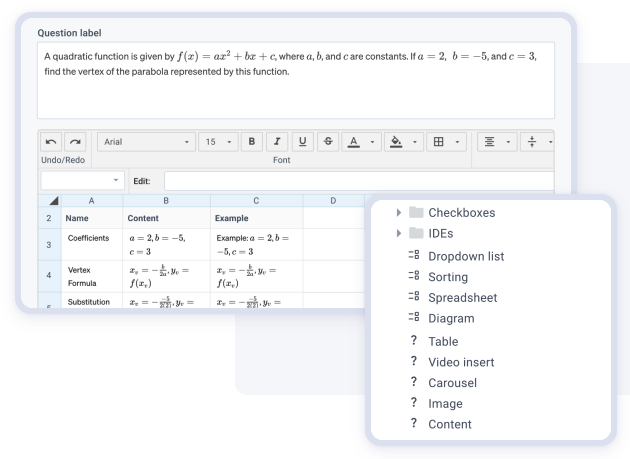Open the Arial font family dropdown
This screenshot has width=630, height=459.
tap(146, 142)
